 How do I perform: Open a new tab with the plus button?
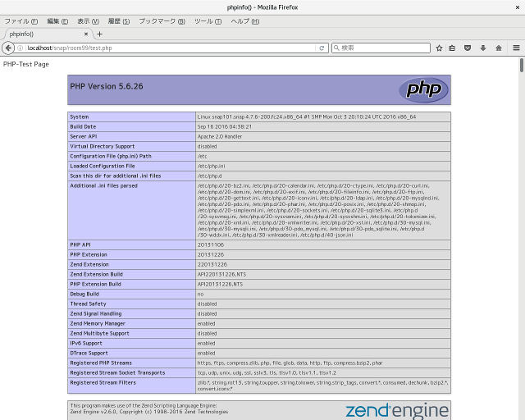pyautogui.click(x=99, y=34)
